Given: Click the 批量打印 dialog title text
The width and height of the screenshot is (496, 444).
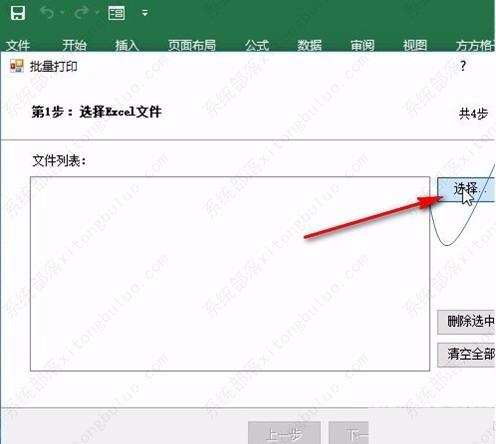Looking at the screenshot, I should 54,66.
